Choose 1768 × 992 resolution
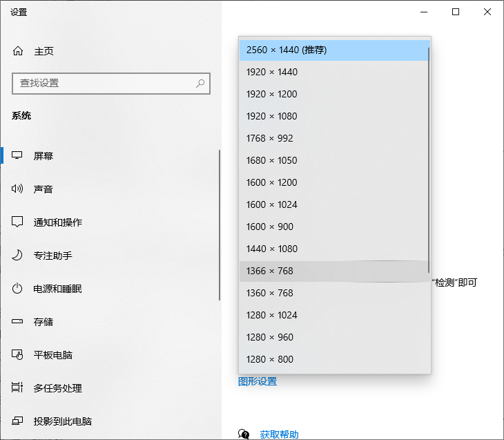 (333, 138)
